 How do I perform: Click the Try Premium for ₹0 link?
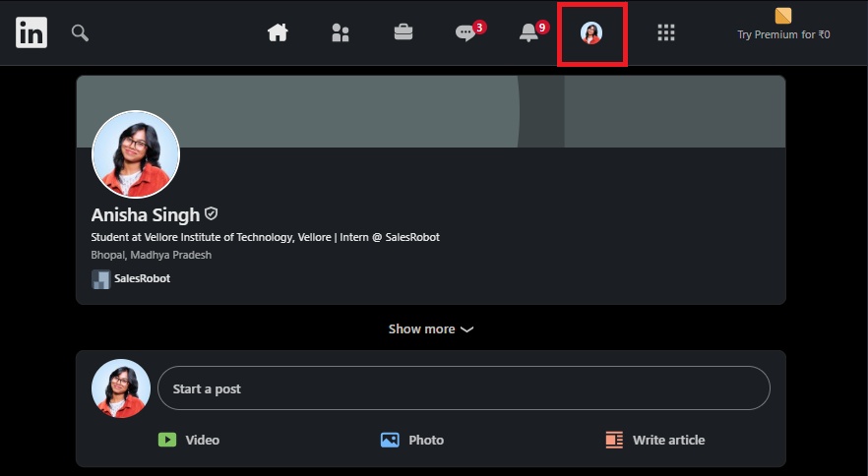pyautogui.click(x=783, y=34)
